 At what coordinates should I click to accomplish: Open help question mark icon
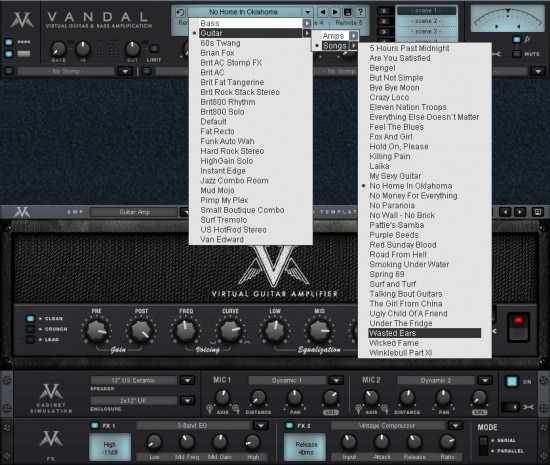360,12
